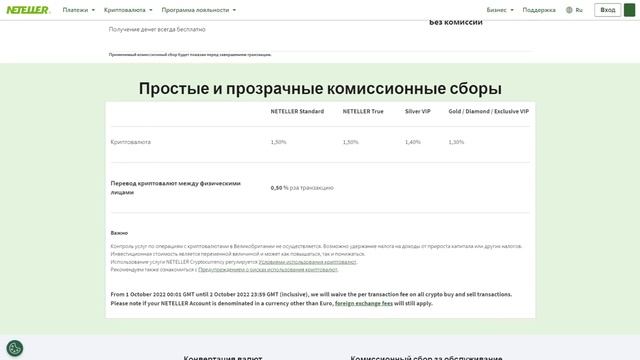Click the 0,50 % за транзакцию value
Image resolution: width=640 pixels, height=360 pixels.
pos(302,188)
